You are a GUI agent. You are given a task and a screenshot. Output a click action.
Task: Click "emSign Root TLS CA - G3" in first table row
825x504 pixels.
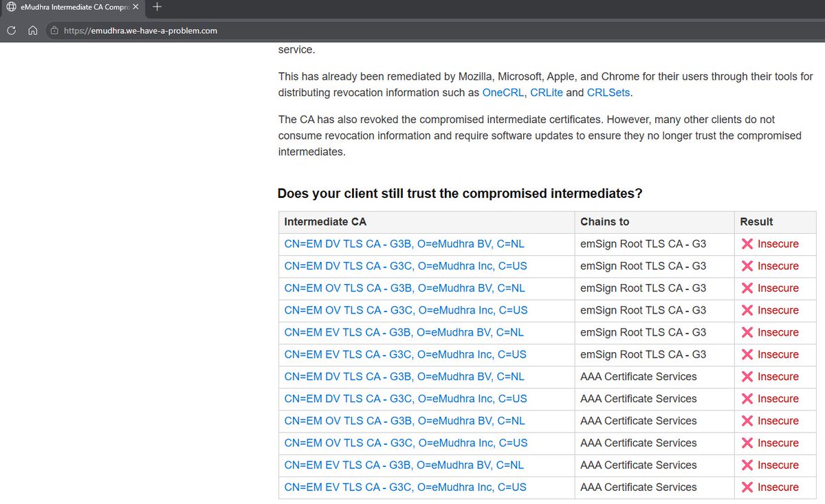tap(643, 244)
